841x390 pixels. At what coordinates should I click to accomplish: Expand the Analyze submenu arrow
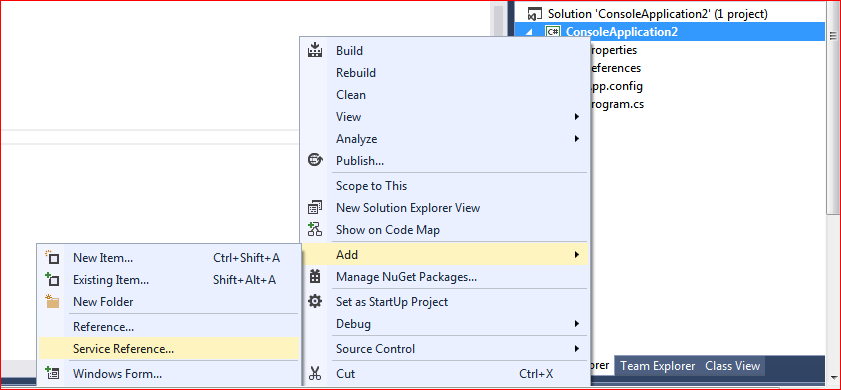point(577,138)
